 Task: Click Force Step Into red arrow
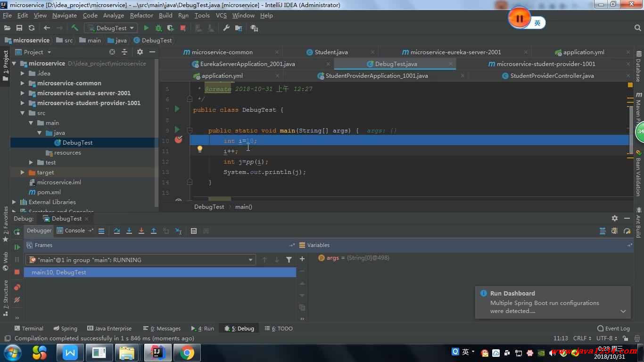[x=141, y=231]
